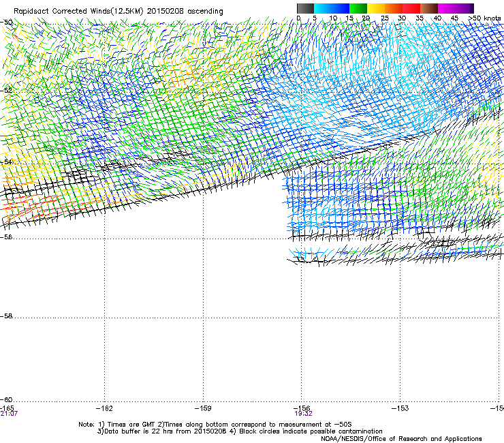Click the '-153' longitude axis label
504x443 pixels.
pyautogui.click(x=400, y=408)
